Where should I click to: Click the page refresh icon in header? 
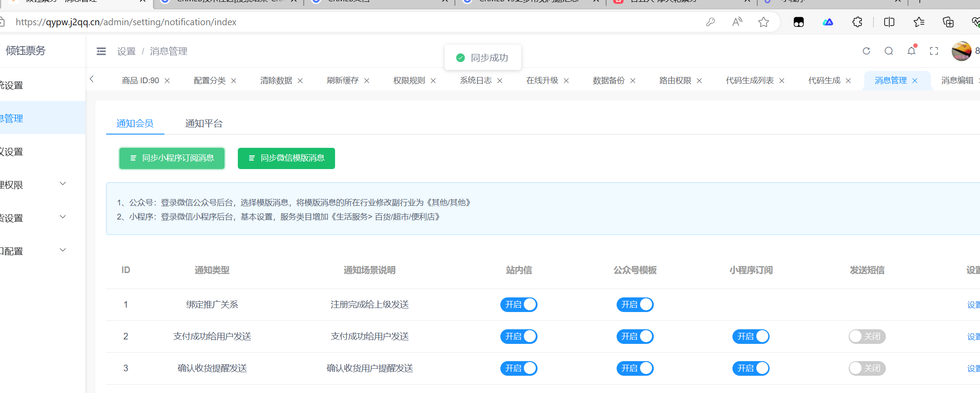pyautogui.click(x=866, y=51)
